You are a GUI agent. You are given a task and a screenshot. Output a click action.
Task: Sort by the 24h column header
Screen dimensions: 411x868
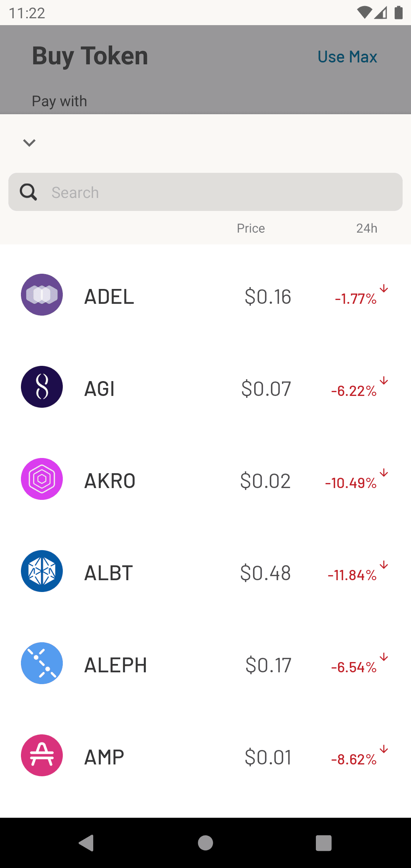pyautogui.click(x=366, y=228)
